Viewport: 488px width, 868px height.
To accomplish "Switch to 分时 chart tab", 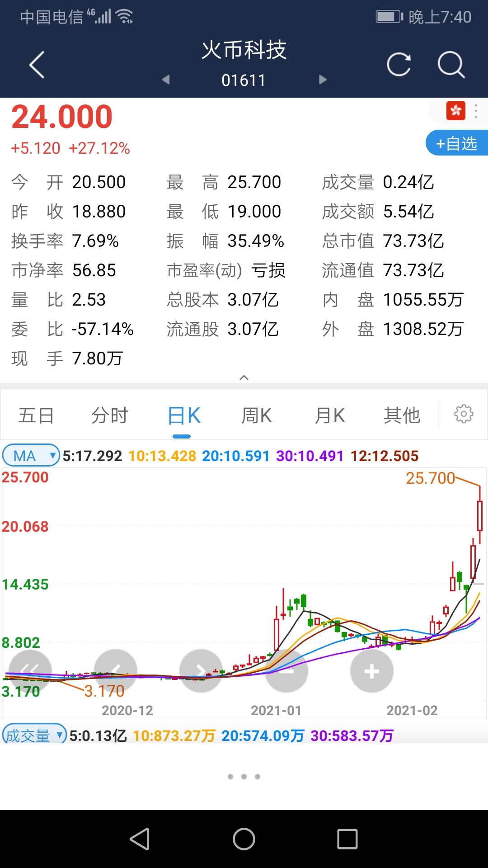I will (110, 415).
